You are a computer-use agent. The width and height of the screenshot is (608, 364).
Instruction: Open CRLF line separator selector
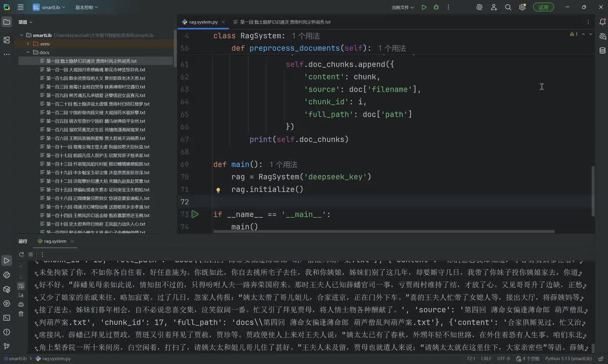point(486,358)
